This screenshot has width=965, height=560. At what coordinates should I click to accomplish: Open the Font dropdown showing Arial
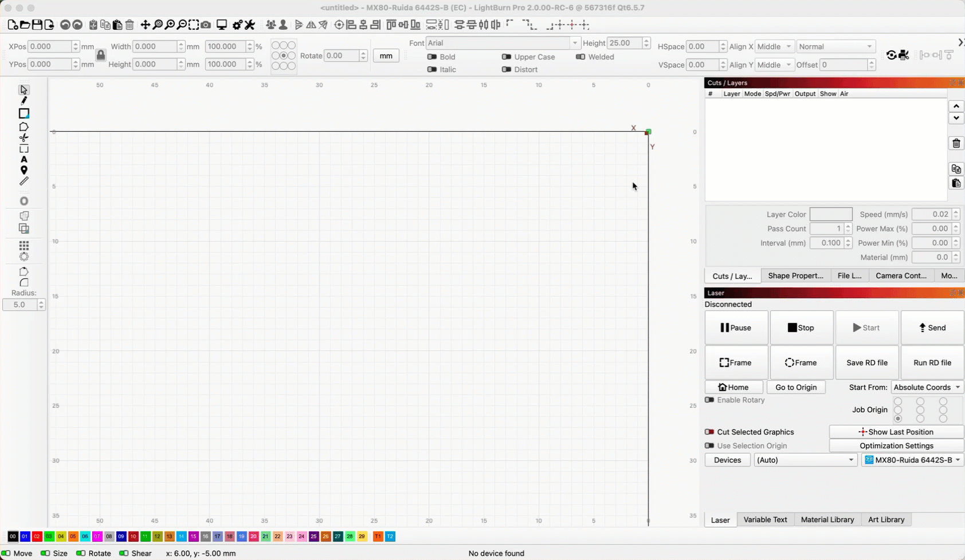pyautogui.click(x=503, y=43)
